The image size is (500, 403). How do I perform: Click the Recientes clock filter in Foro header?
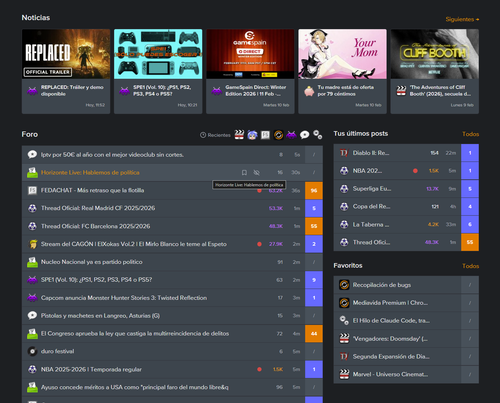coord(215,135)
